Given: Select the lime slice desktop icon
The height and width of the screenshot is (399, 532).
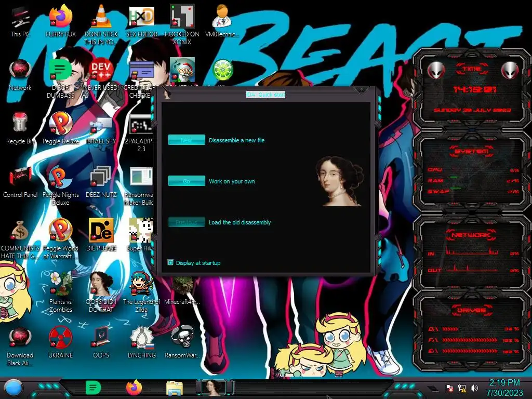Looking at the screenshot, I should point(222,70).
